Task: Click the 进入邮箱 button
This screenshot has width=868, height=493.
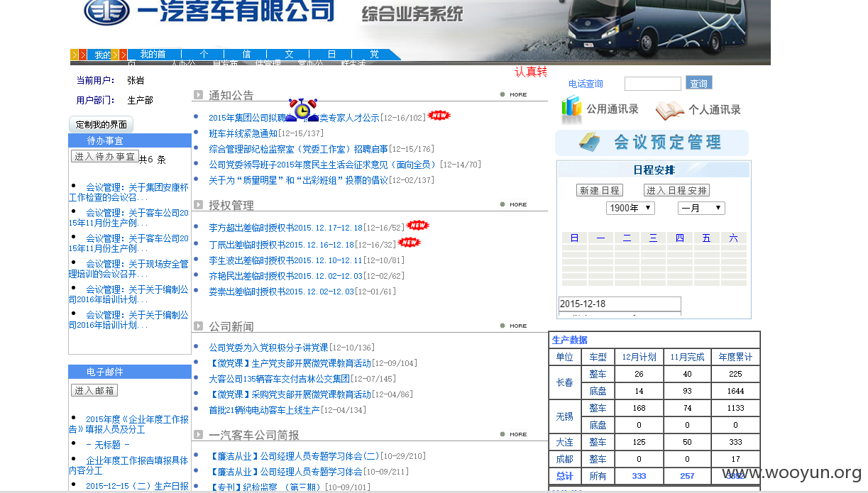Action: 94,391
